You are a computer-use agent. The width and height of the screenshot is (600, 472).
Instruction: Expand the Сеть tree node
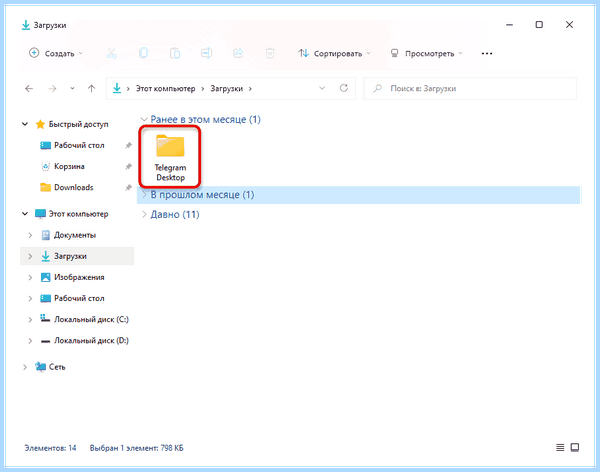coord(25,367)
